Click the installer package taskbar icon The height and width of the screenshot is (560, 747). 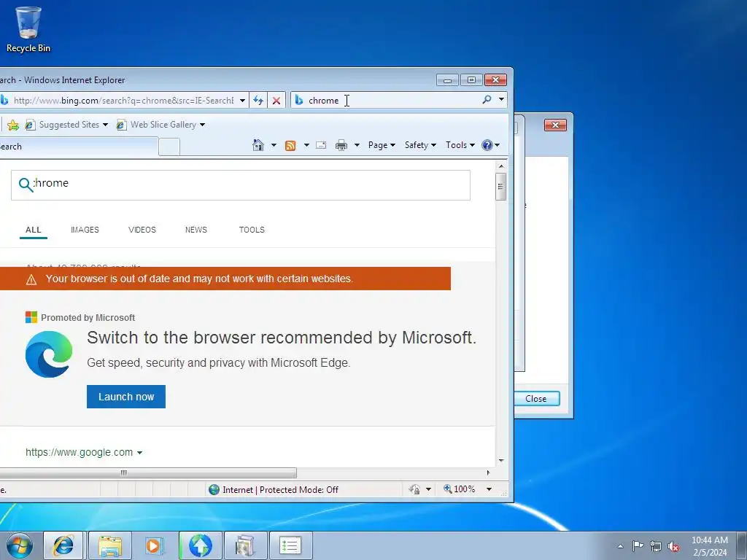click(x=245, y=545)
